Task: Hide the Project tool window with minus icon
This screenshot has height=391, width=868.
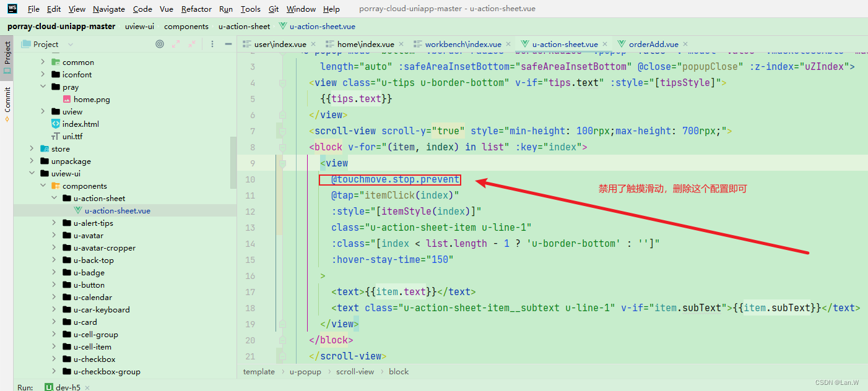Action: (x=228, y=44)
